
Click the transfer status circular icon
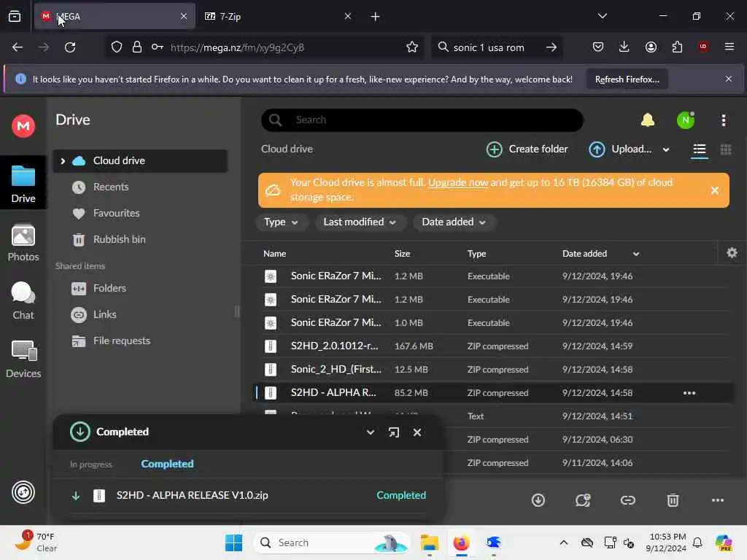click(23, 492)
